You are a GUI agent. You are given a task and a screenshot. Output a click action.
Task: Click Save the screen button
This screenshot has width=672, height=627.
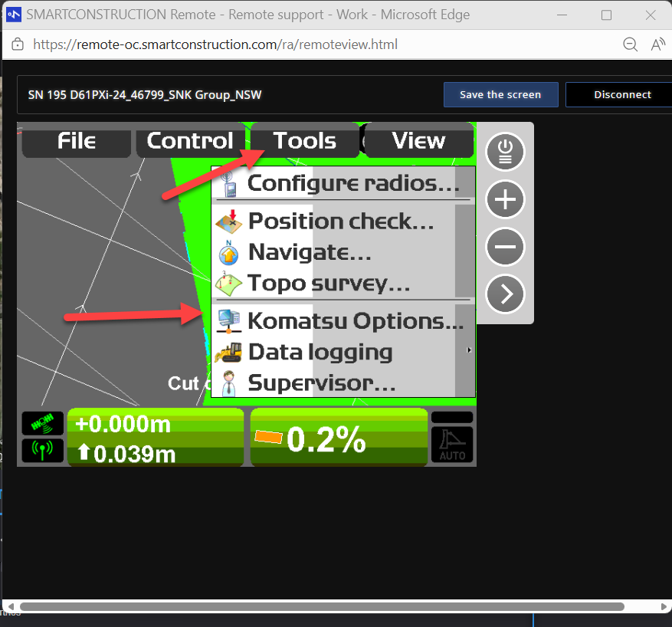click(x=500, y=95)
